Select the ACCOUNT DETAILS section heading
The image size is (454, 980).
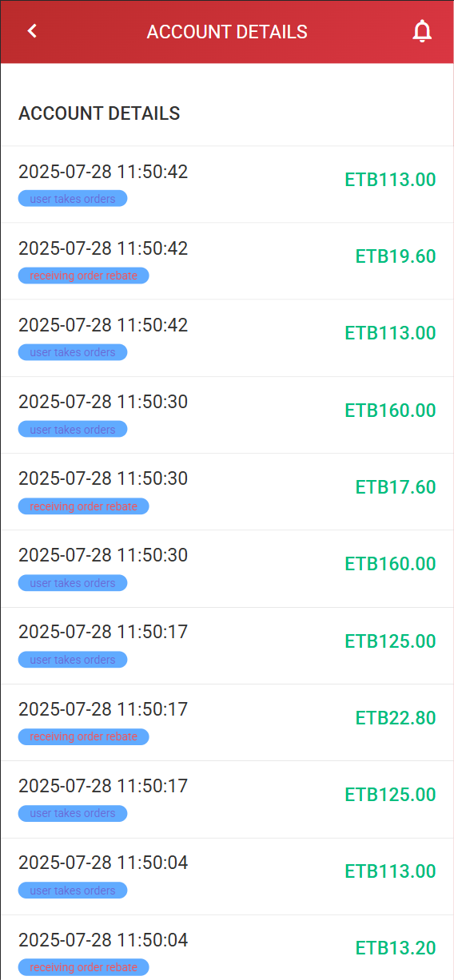[99, 113]
